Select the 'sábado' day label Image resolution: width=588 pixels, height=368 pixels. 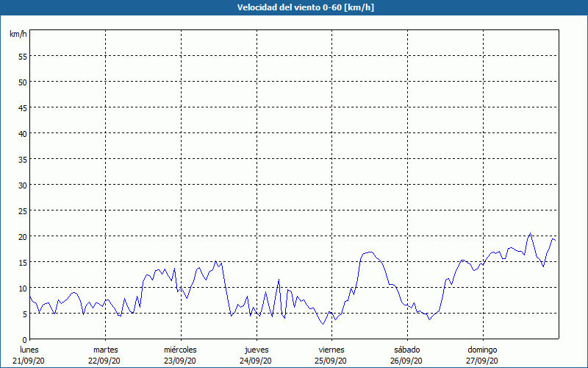tap(407, 350)
